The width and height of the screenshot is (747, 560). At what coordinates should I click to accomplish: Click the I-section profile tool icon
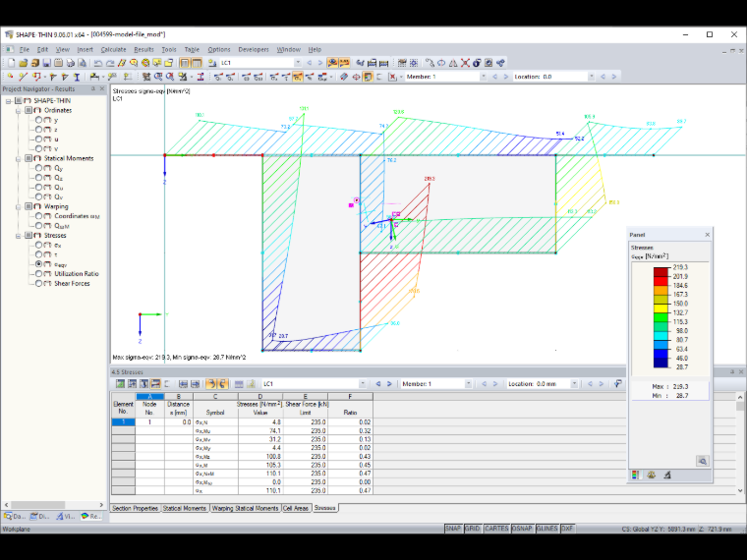[77, 77]
